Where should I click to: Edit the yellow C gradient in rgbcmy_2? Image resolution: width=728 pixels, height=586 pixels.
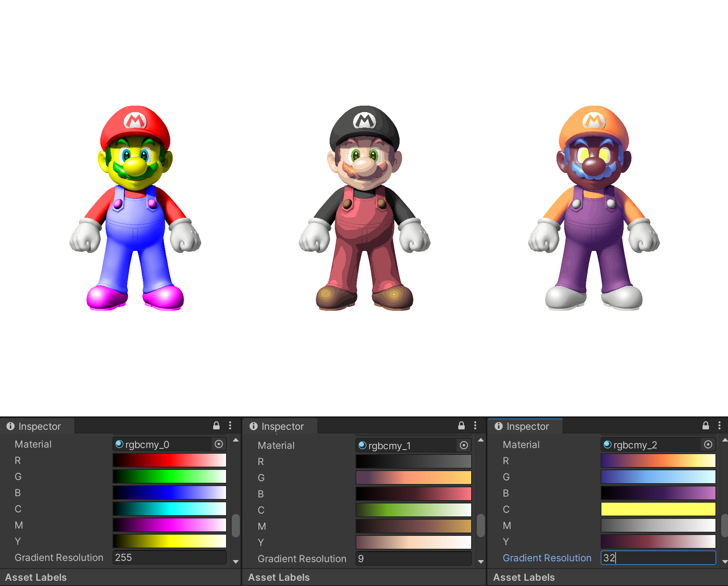(658, 509)
